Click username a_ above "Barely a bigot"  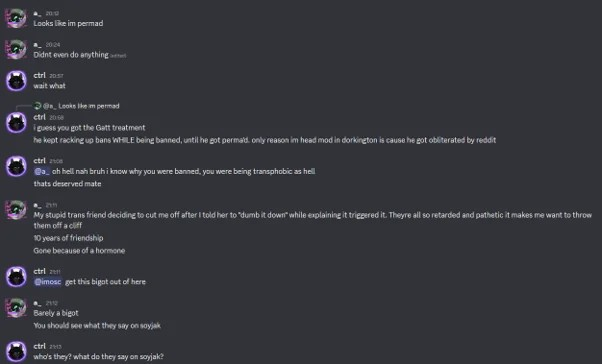coord(37,303)
